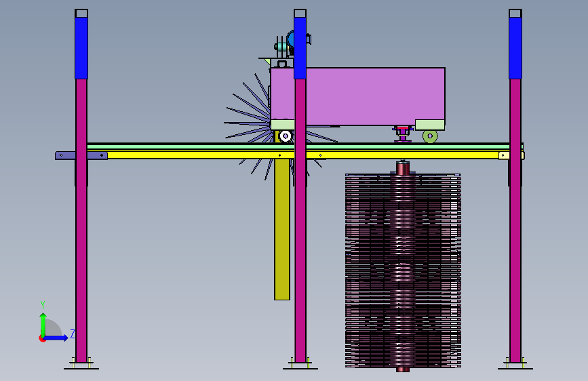Select the blue motor atop the carriage

290,39
